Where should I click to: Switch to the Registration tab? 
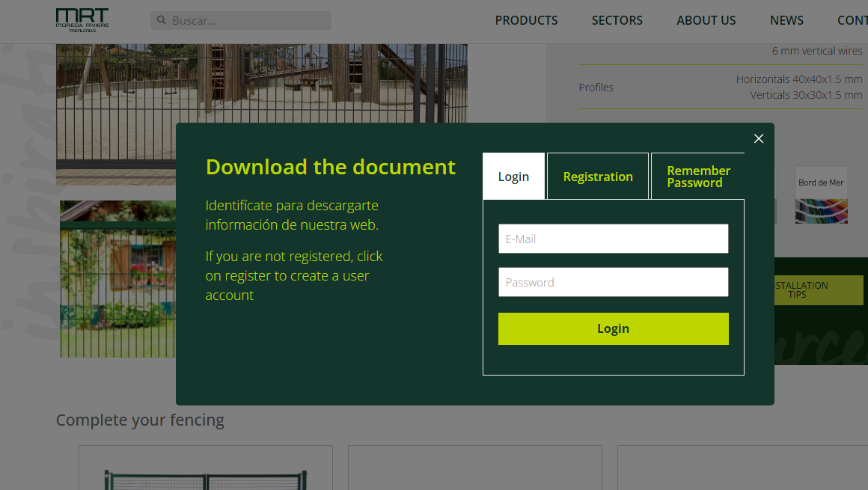[x=598, y=177]
